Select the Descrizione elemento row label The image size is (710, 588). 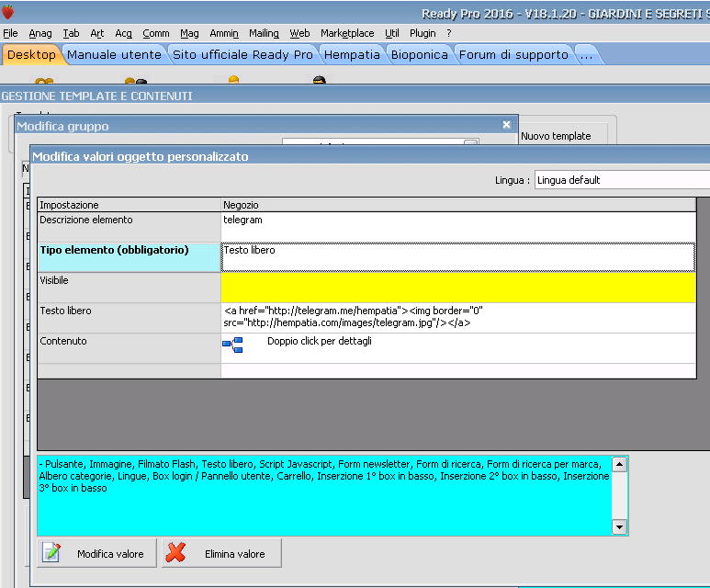130,227
